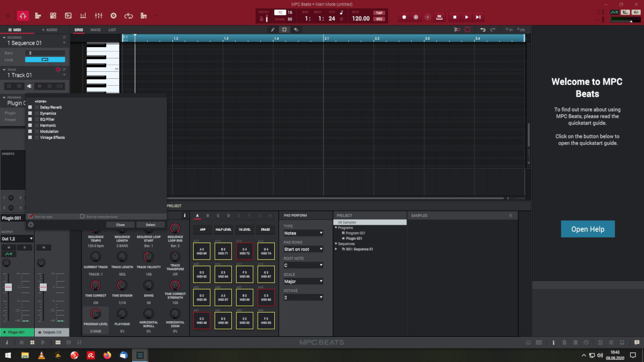The height and width of the screenshot is (362, 644).
Task: Click the Record button in transport
Action: point(404,17)
